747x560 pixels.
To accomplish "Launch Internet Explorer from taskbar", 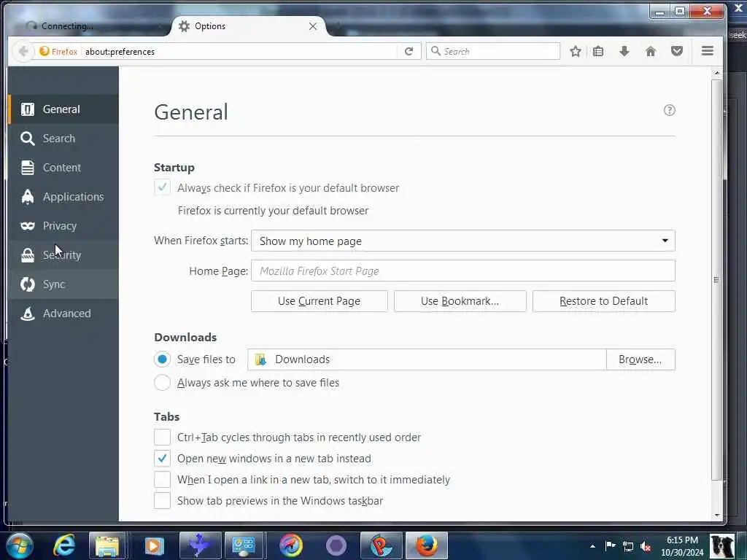I will 64,545.
